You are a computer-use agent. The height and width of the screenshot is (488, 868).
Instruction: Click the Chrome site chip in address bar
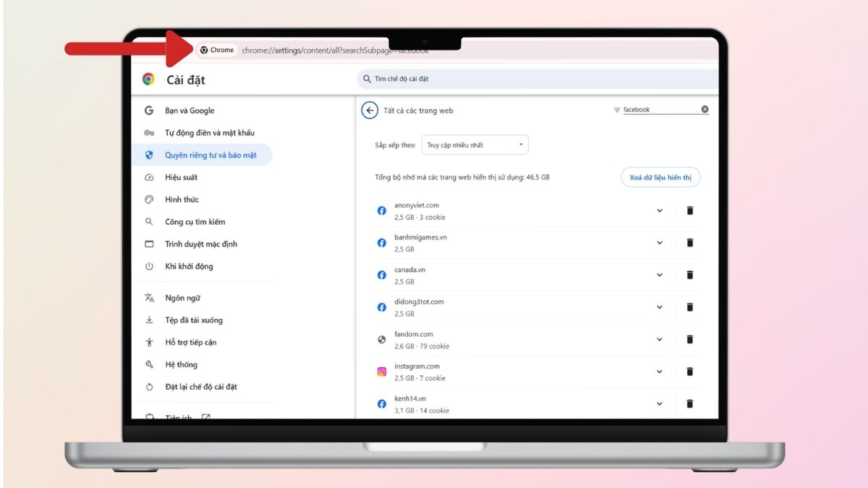pyautogui.click(x=216, y=50)
